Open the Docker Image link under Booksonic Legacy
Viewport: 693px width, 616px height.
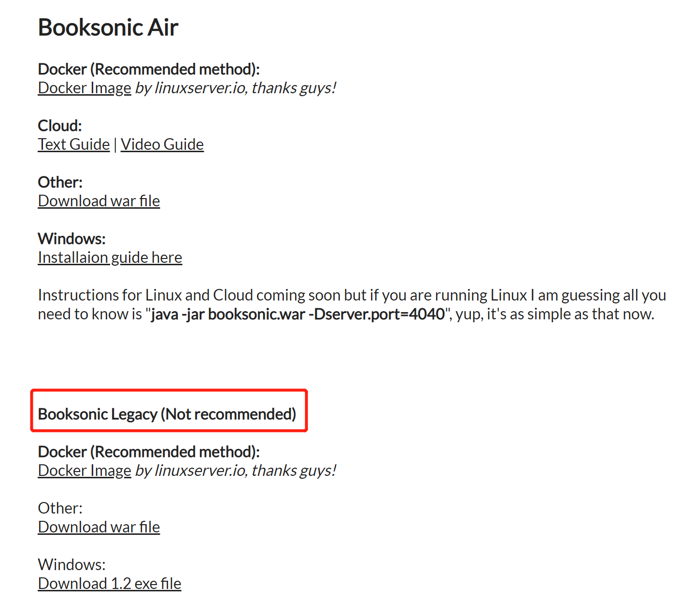(x=85, y=471)
